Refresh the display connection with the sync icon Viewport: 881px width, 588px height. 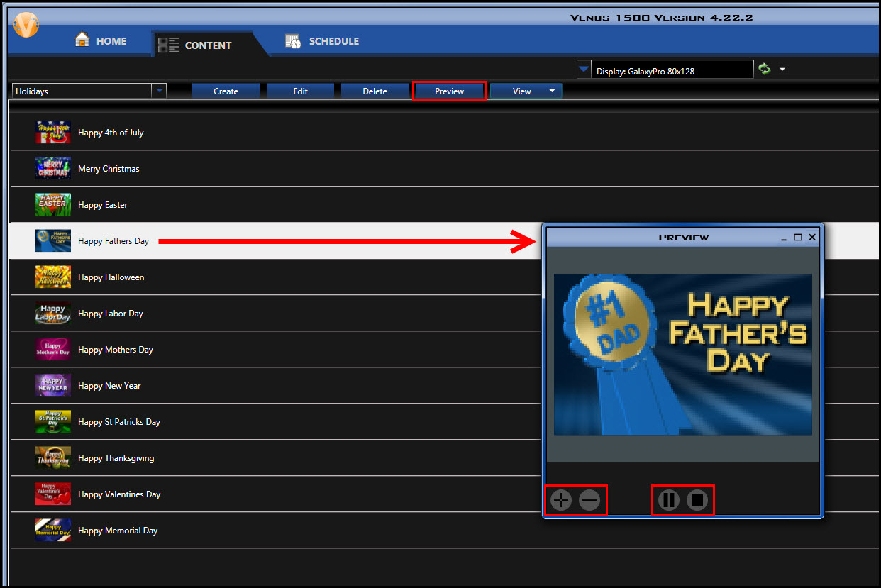pos(765,69)
